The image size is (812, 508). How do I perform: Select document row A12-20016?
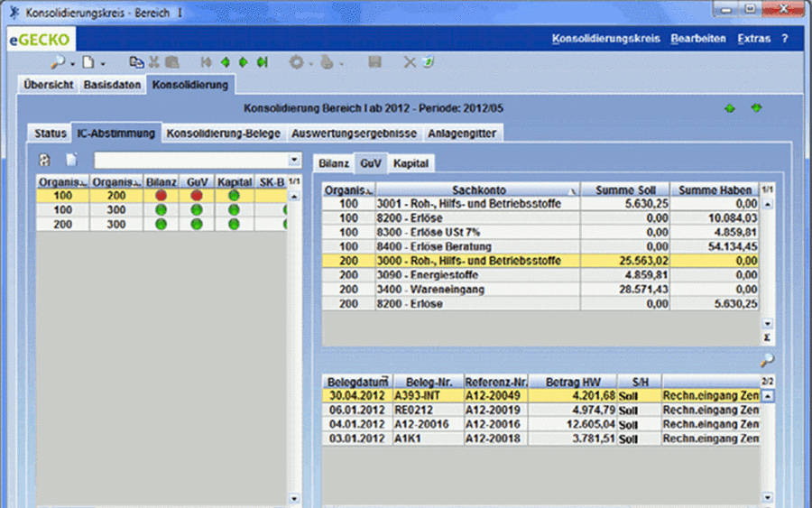(x=541, y=424)
